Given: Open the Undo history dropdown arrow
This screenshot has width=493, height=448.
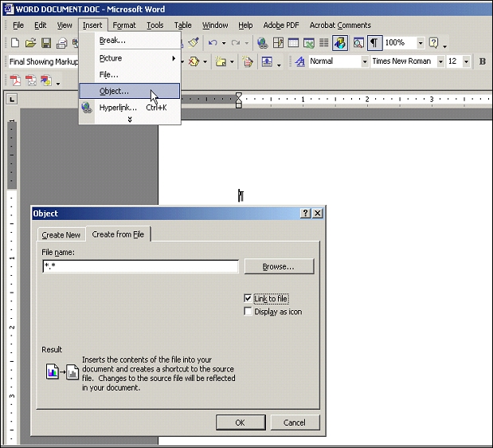Looking at the screenshot, I should (224, 43).
